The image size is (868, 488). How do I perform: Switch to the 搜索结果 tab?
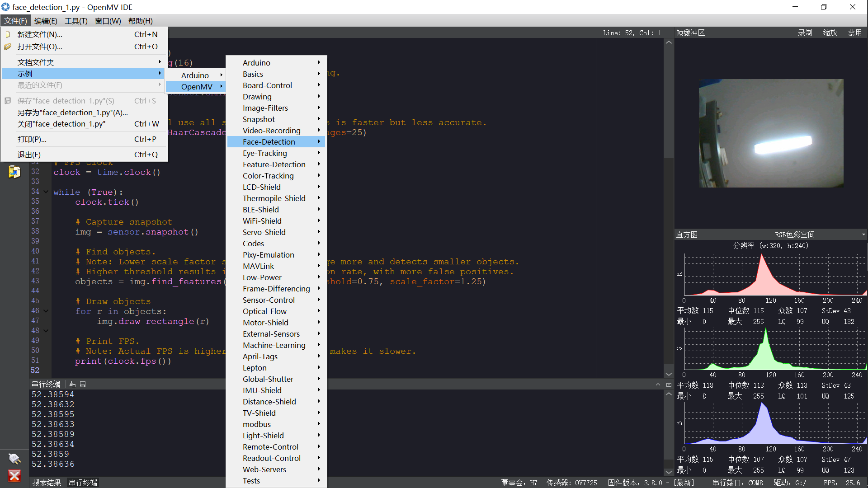[47, 483]
